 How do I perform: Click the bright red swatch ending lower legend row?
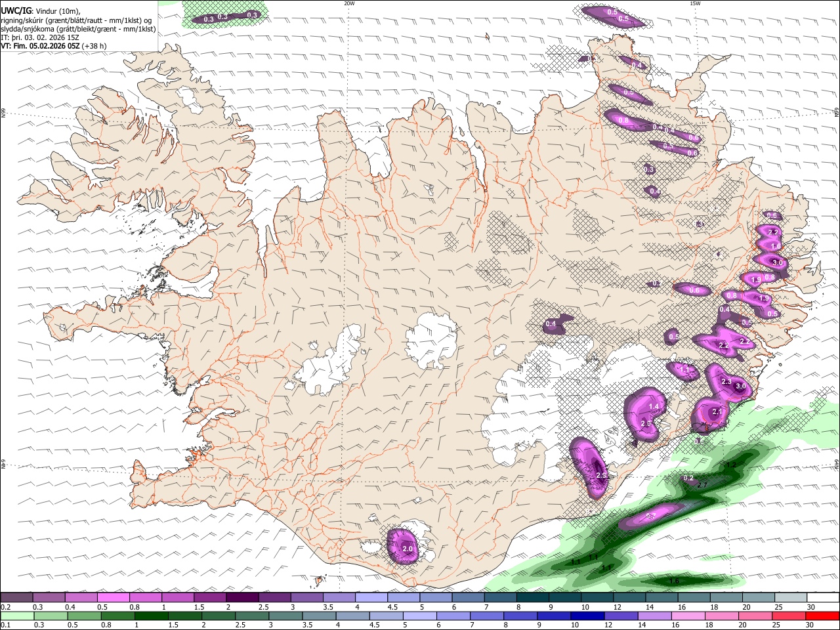coord(823,616)
